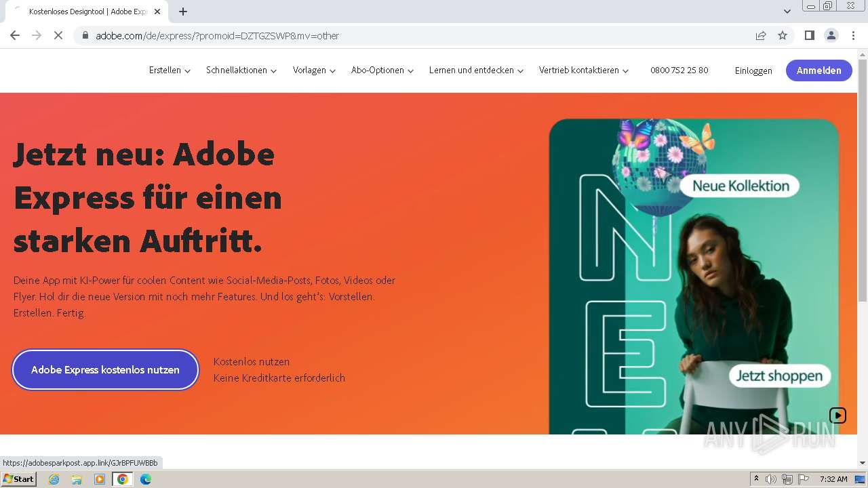
Task: Click the Keine Kreditkarte erforderlich text
Action: 279,378
